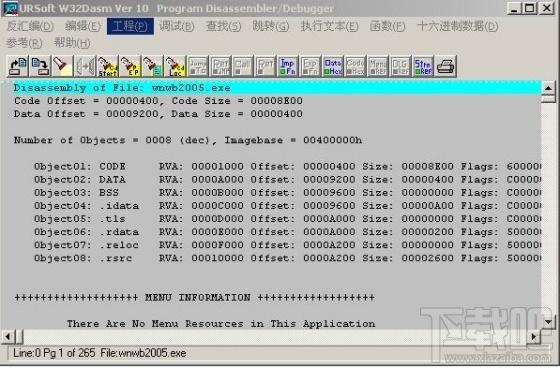Click the Object01: CODE row
The height and width of the screenshot is (368, 560).
tap(287, 166)
